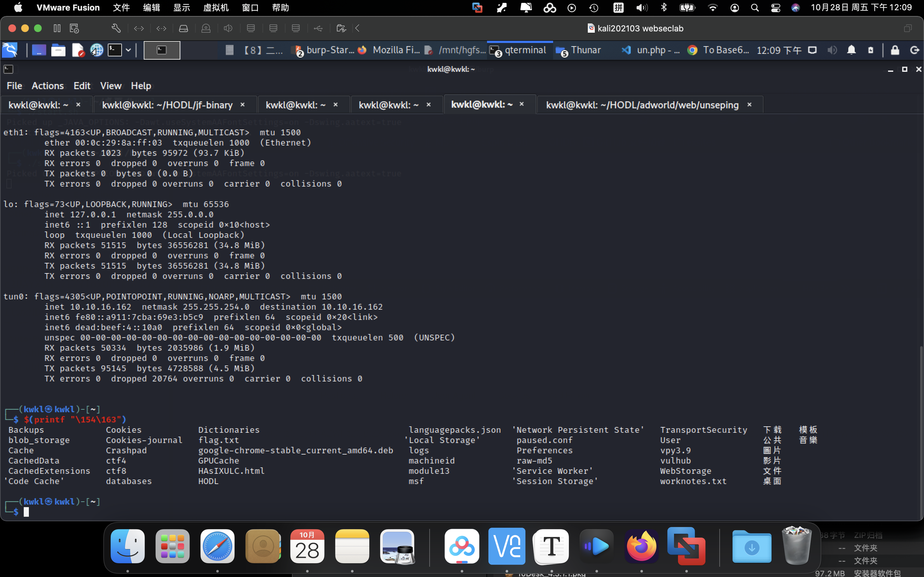Open the View menu in qterminal
The width and height of the screenshot is (924, 577).
coord(111,86)
